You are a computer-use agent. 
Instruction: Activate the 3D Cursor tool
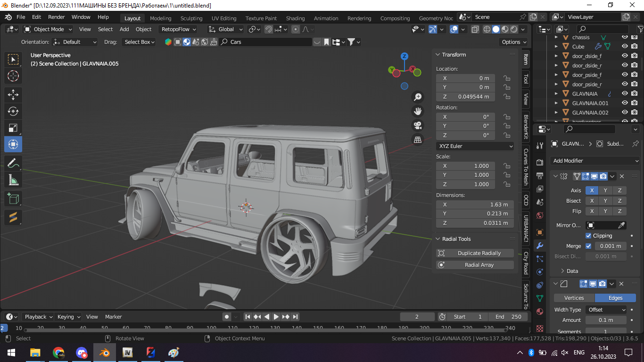point(13,76)
